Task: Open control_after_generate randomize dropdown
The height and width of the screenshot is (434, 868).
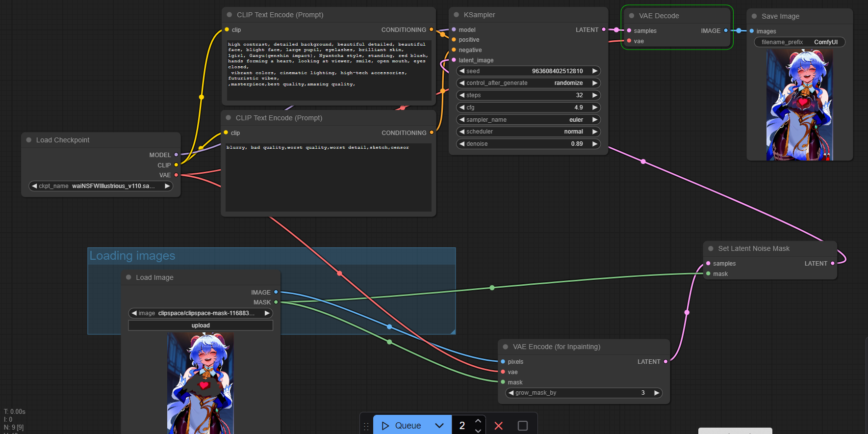Action: [528, 83]
